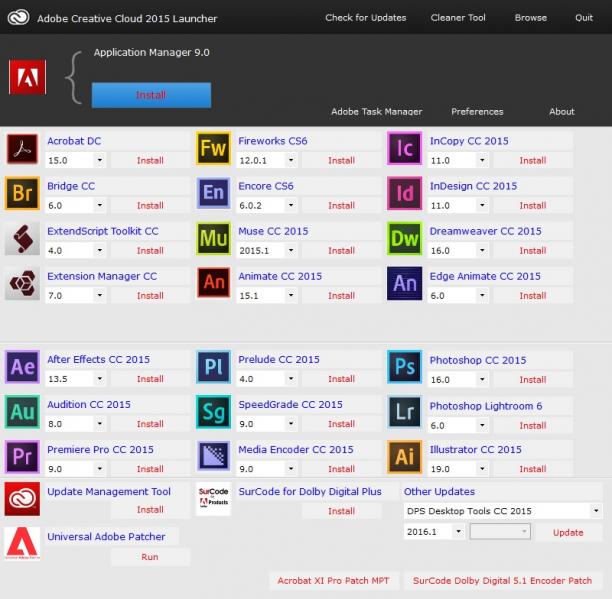Click the Premiere Pro 'Pr' icon

click(x=22, y=457)
